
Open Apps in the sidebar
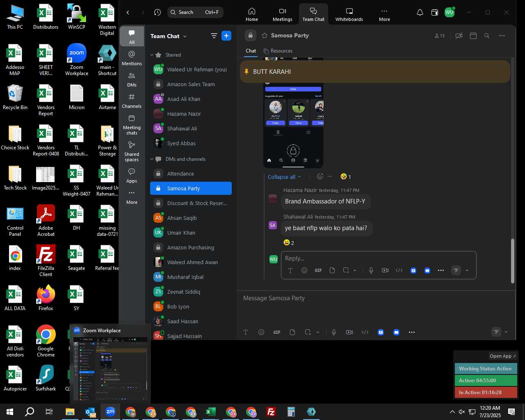132,176
